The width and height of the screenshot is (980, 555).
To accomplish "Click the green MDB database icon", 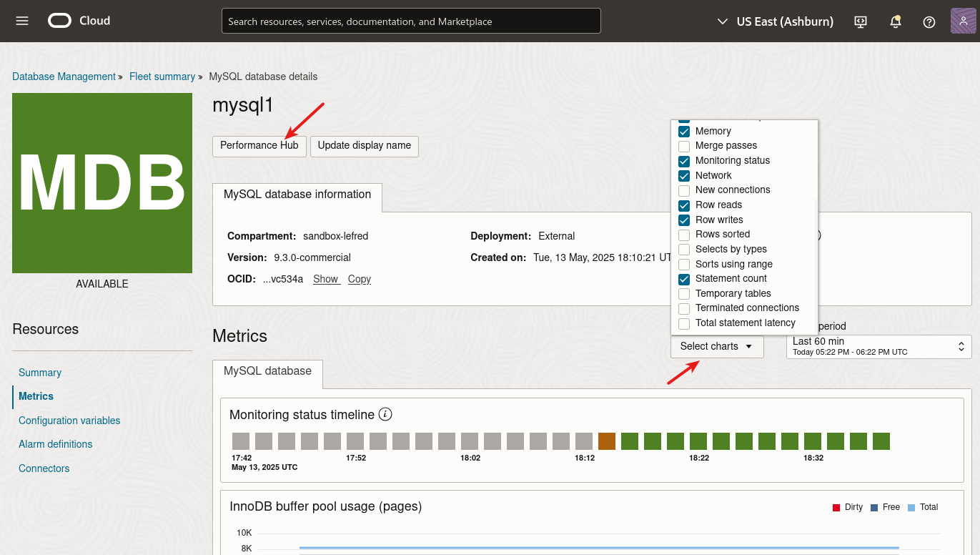I will pyautogui.click(x=102, y=183).
